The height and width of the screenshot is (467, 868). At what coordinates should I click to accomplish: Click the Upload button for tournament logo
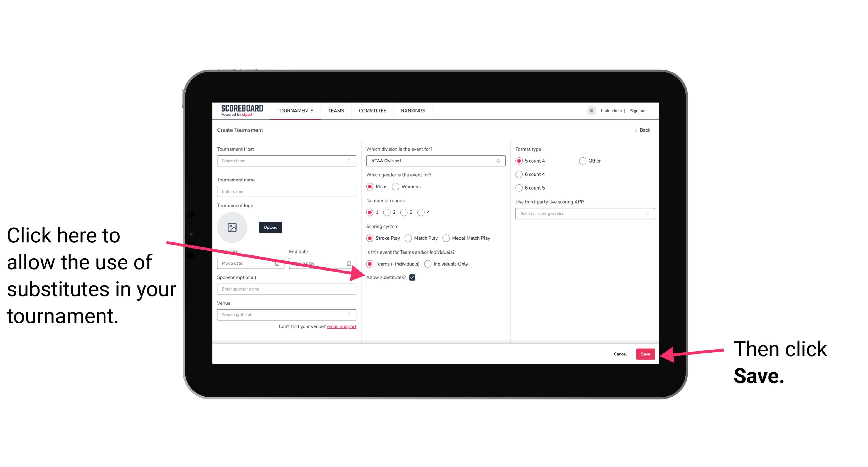point(269,227)
